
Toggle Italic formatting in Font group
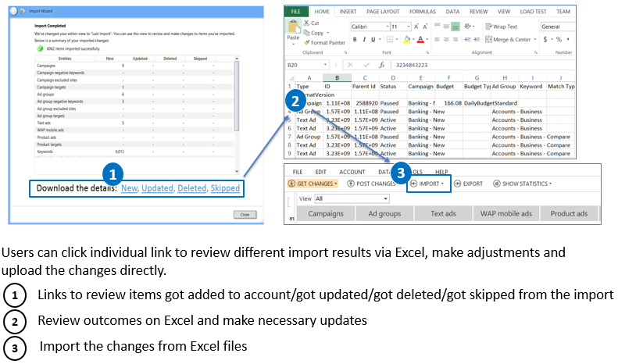pyautogui.click(x=365, y=39)
